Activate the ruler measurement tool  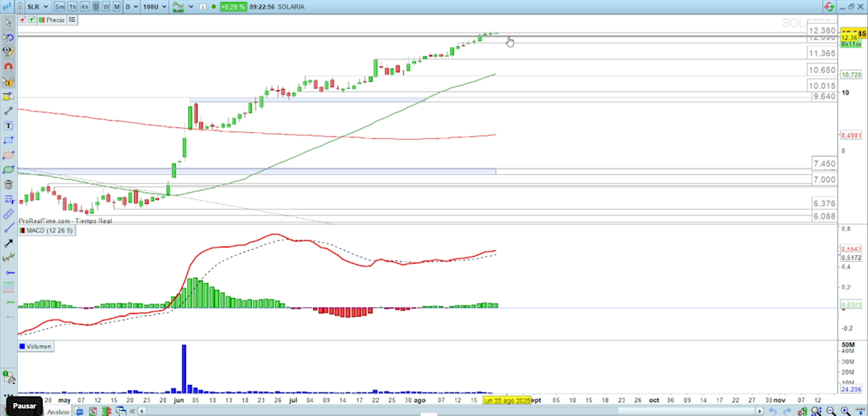coord(8,214)
